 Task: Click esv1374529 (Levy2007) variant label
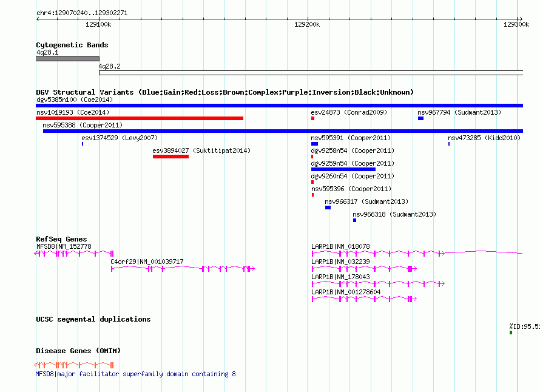click(x=120, y=138)
